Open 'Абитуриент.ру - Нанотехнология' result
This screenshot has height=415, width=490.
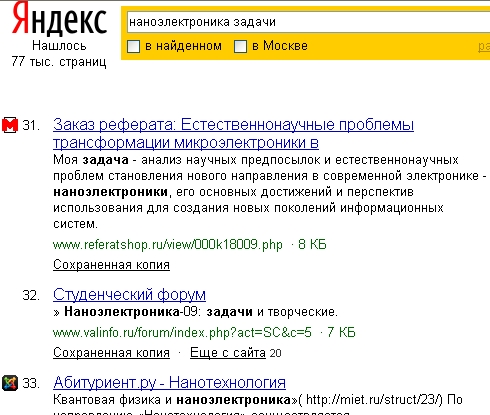point(169,382)
